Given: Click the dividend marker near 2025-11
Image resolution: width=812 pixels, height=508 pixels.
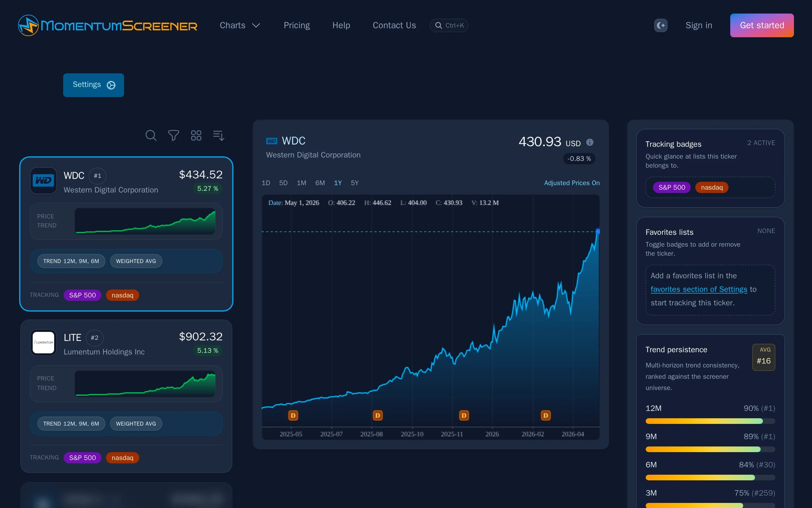Looking at the screenshot, I should pos(464,416).
